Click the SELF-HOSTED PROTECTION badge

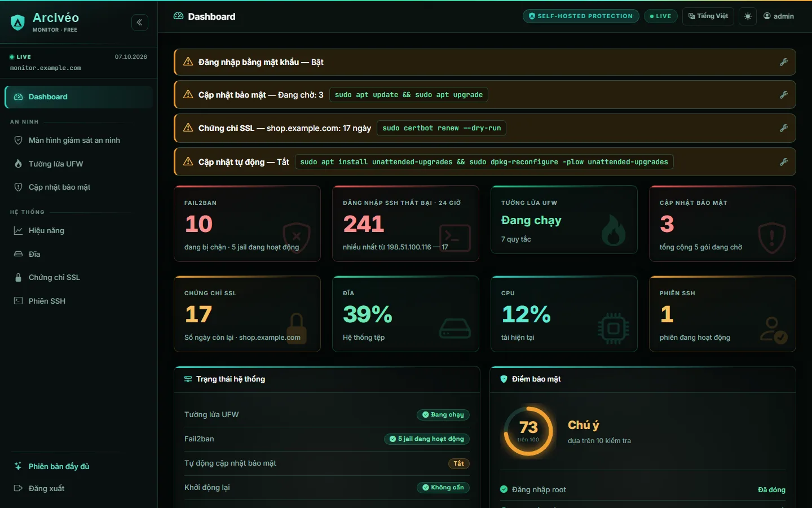(x=581, y=16)
